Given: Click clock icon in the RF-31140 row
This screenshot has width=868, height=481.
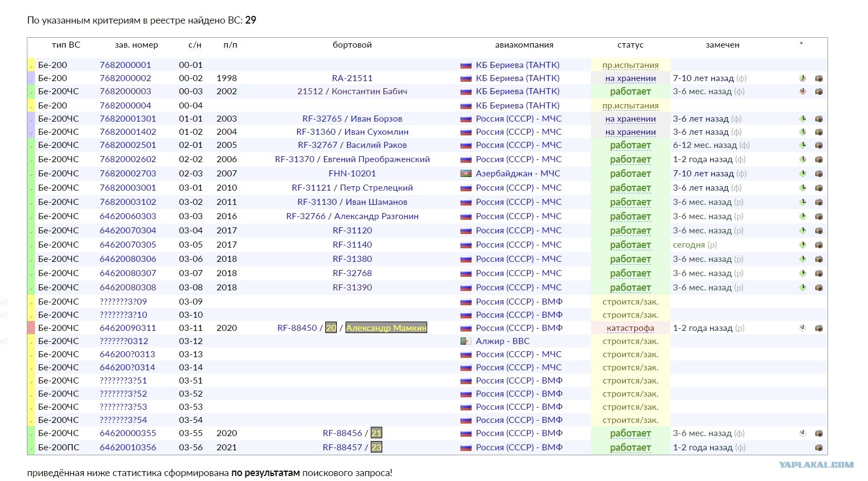Looking at the screenshot, I should pos(802,245).
